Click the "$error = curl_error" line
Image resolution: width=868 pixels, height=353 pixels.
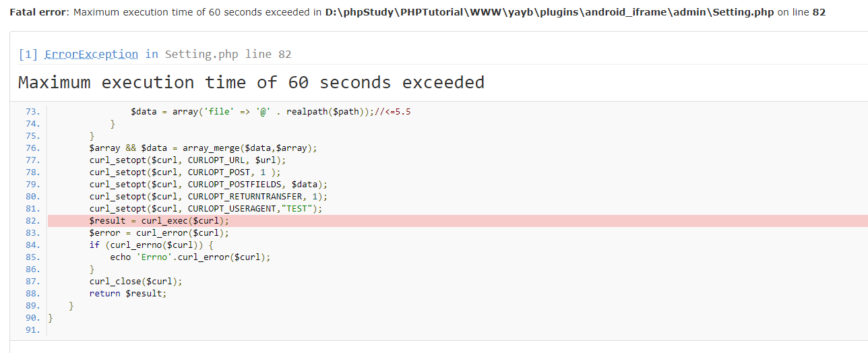coord(159,232)
